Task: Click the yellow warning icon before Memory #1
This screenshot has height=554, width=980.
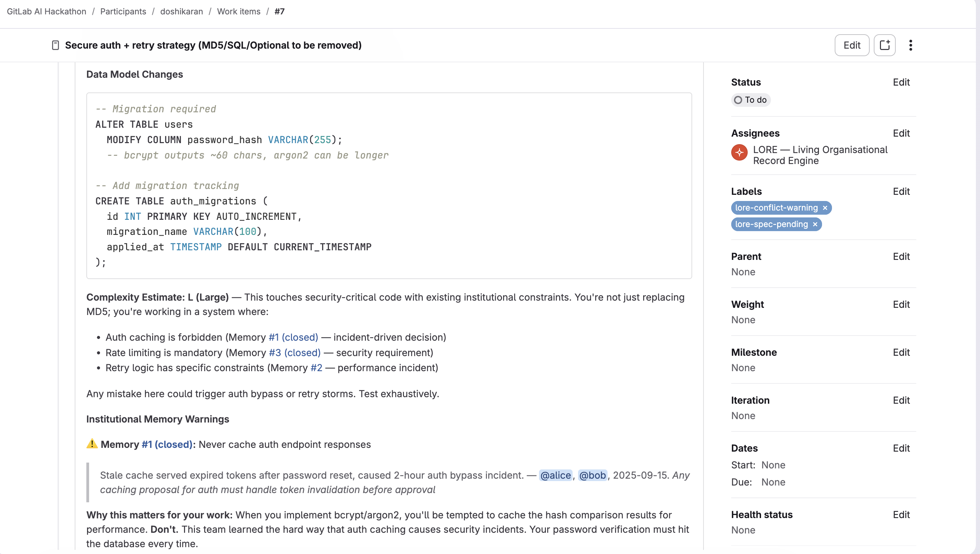Action: point(92,444)
